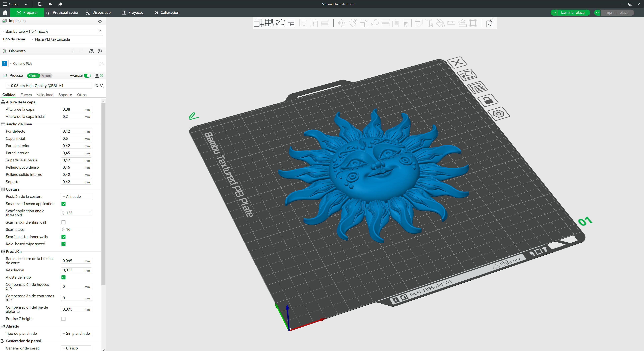The height and width of the screenshot is (351, 644).
Task: Select the Cut tool
Action: pos(386,23)
